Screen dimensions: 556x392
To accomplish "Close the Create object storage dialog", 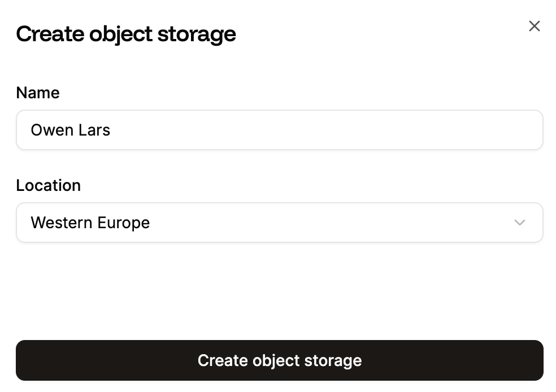I will click(535, 26).
